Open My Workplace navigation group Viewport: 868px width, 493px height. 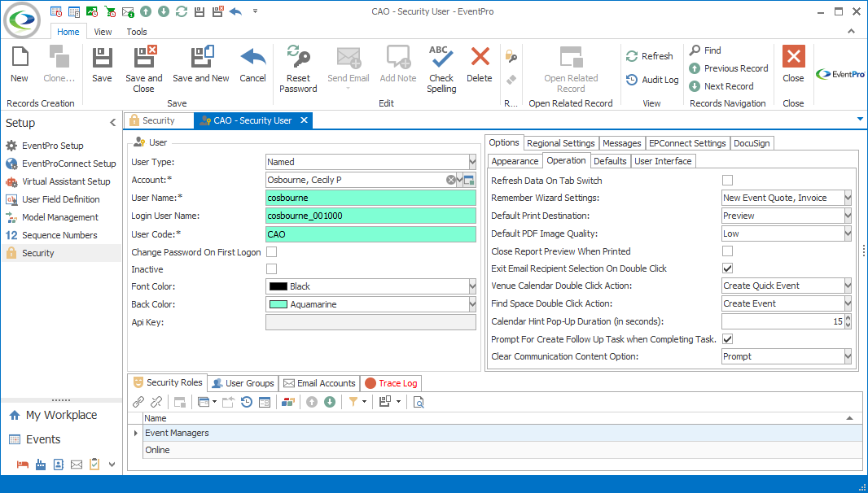61,415
